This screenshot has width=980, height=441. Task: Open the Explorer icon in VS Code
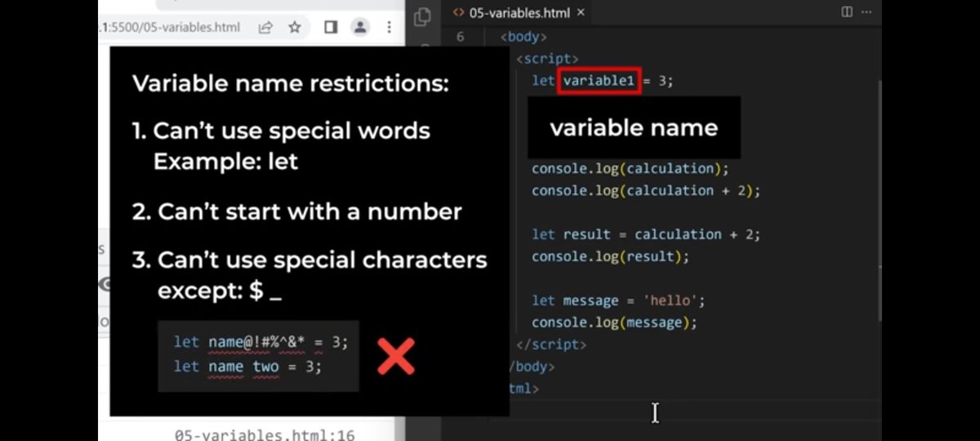point(422,16)
